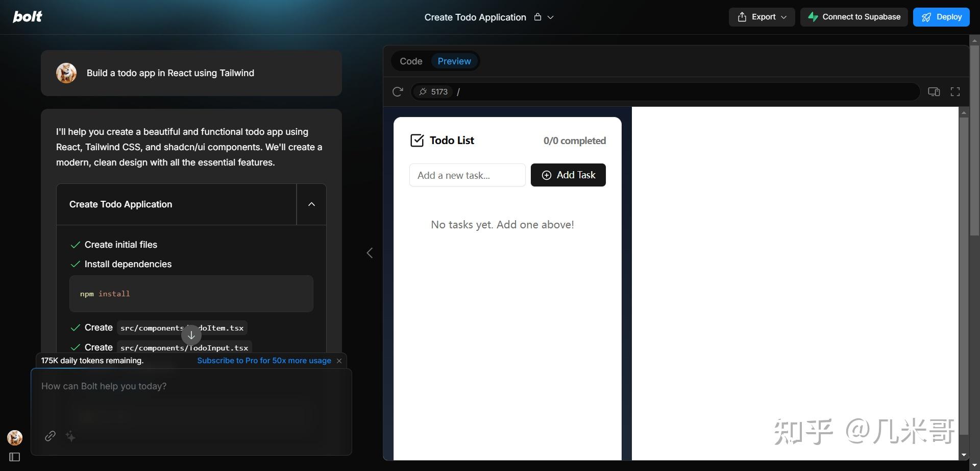This screenshot has width=980, height=471.
Task: Toggle the sidebar panel icon
Action: pos(15,457)
